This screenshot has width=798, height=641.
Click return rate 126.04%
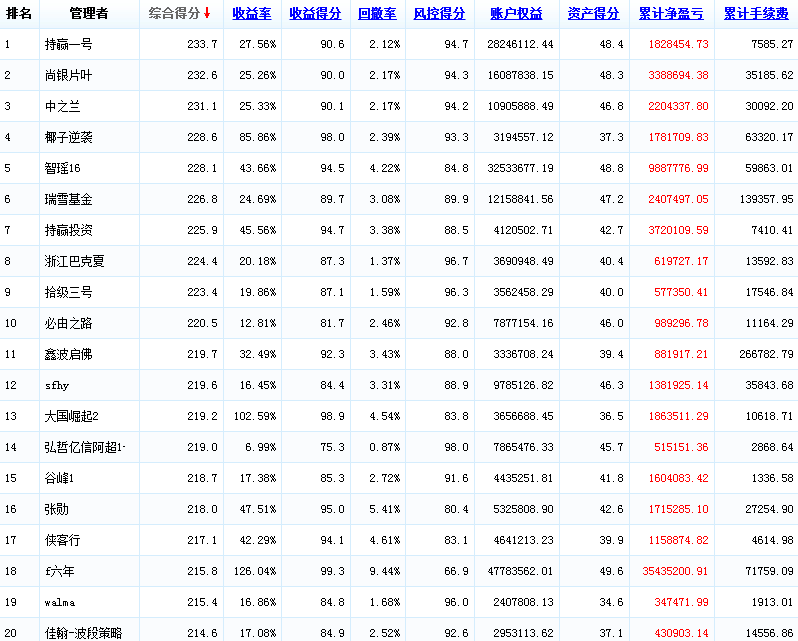pos(255,572)
